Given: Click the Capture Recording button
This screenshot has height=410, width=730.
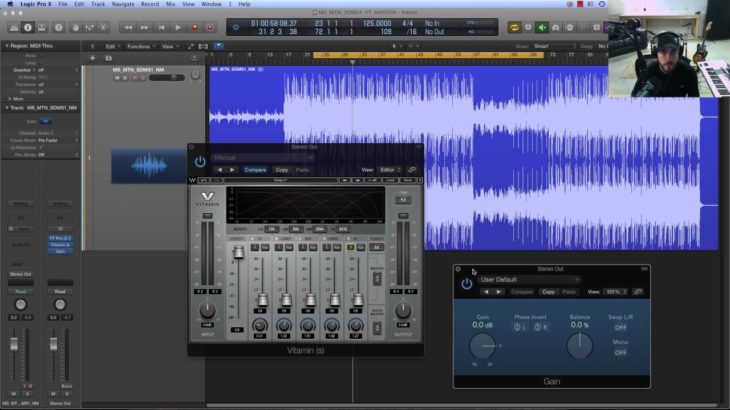Looking at the screenshot, I should (x=210, y=27).
